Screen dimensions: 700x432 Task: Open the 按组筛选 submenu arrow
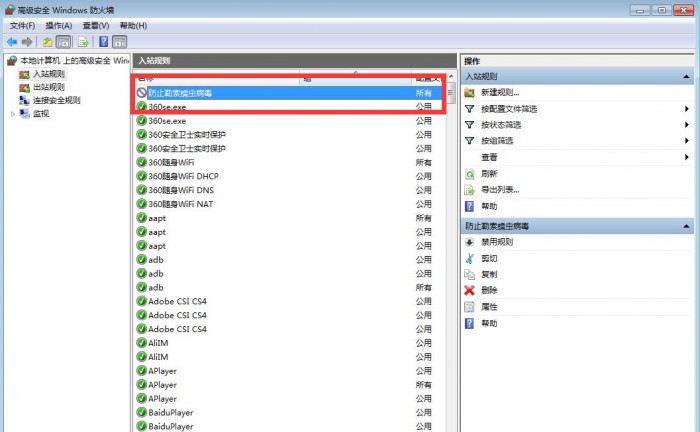(687, 141)
